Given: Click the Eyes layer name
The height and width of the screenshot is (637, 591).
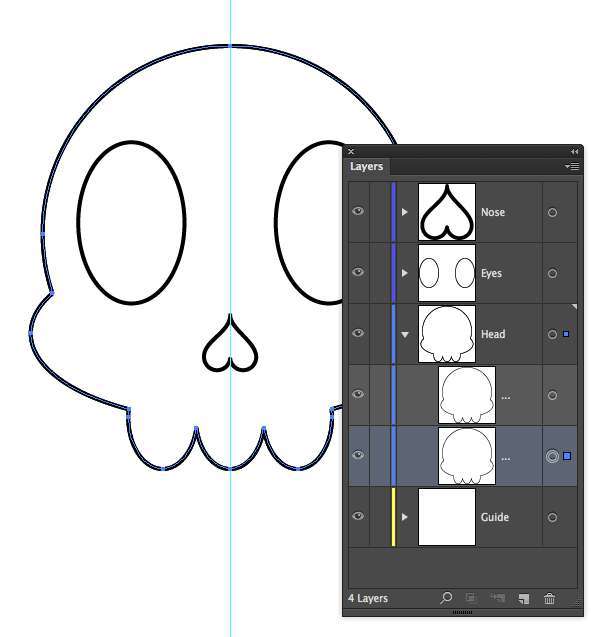Looking at the screenshot, I should [x=491, y=273].
